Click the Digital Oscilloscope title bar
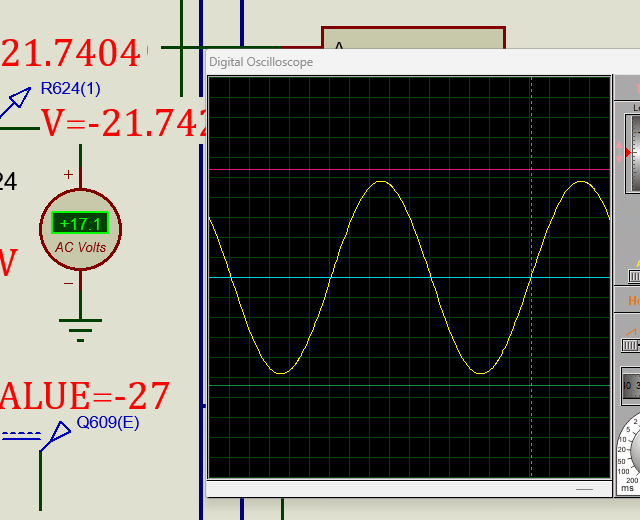The image size is (640, 520). (423, 62)
